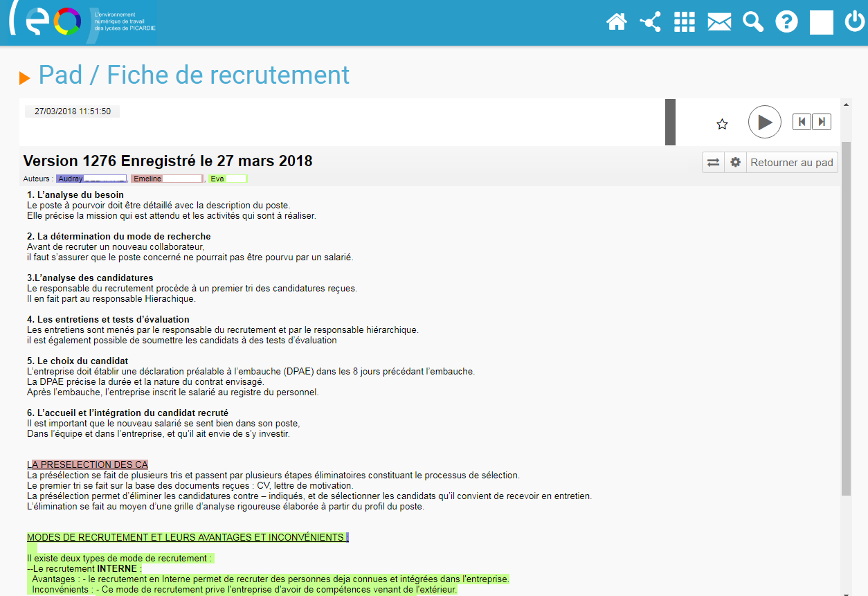Click Retourner au pad button
Screen dimensions: 868x596
[792, 163]
